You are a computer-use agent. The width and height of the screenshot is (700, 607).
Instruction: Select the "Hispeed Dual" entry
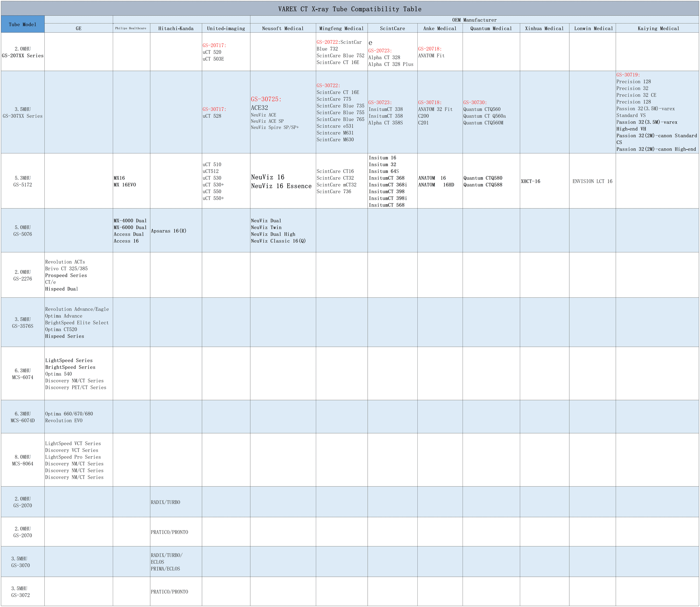pos(62,289)
